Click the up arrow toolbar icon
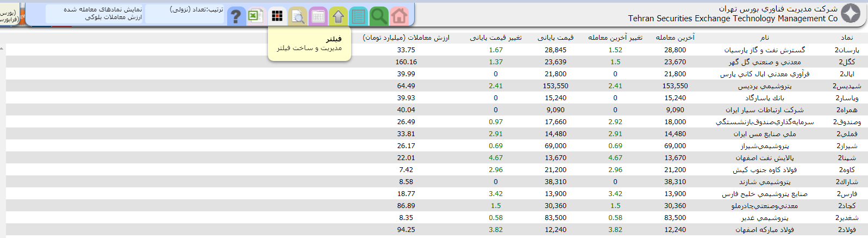 (338, 16)
